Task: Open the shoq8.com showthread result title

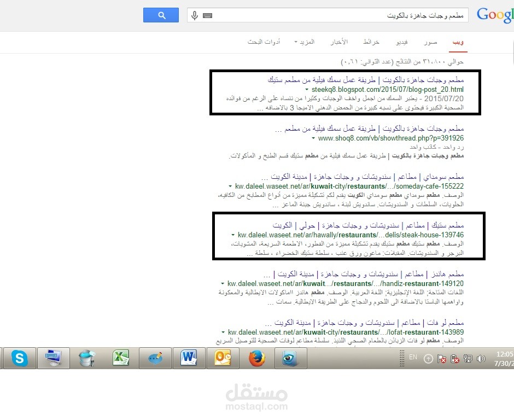Action: tap(370, 129)
